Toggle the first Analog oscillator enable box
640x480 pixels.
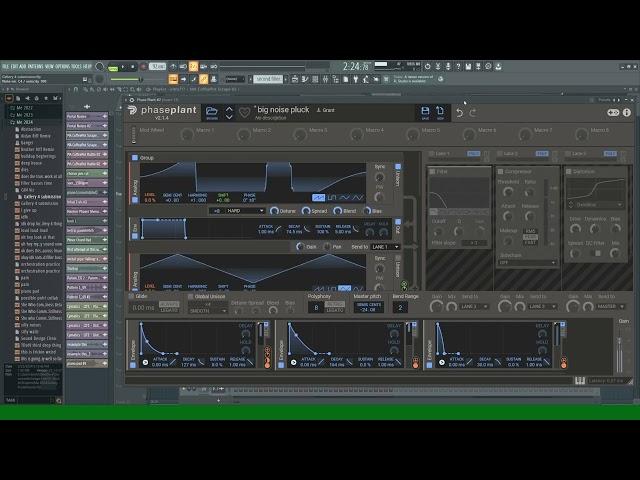(x=135, y=200)
